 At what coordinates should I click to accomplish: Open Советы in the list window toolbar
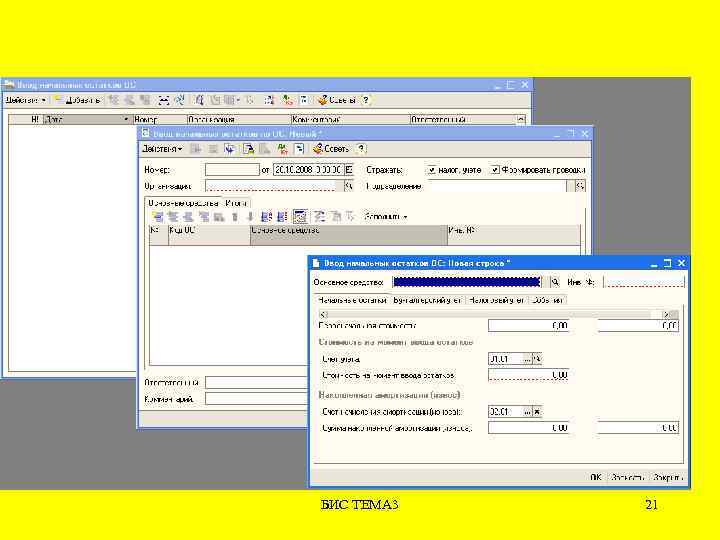point(338,100)
